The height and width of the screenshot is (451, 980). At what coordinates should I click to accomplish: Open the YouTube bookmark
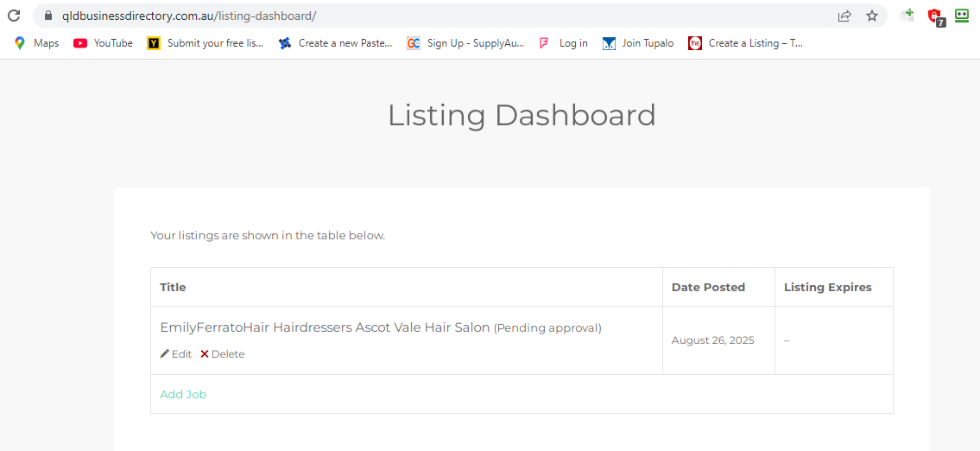104,43
